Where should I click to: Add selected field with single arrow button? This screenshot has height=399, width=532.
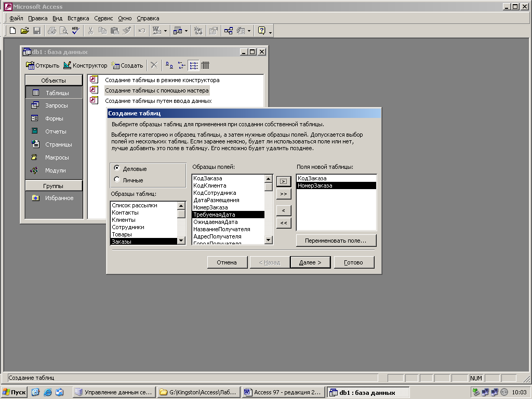pos(284,181)
